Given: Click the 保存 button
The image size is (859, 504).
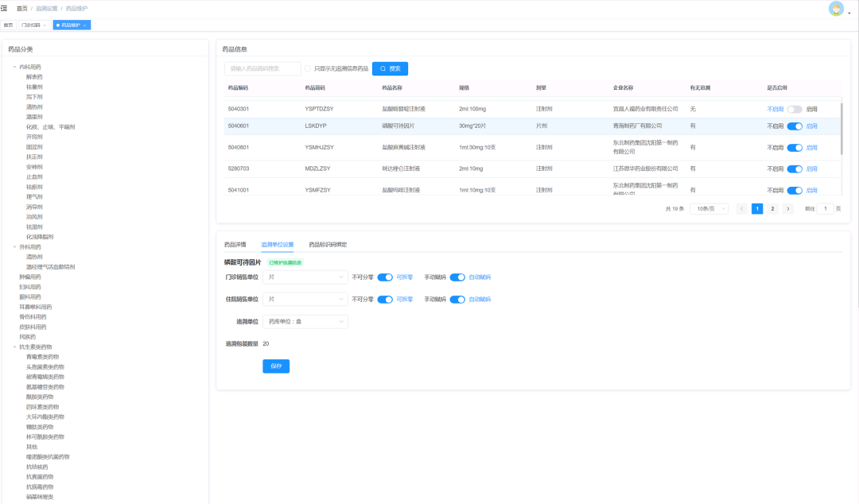Looking at the screenshot, I should tap(276, 366).
